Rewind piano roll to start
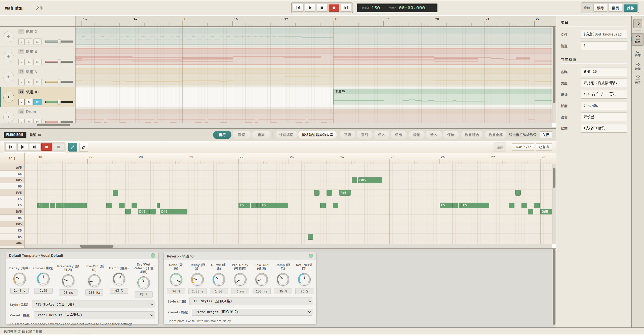Screen dimensions: 644x335 point(11,147)
